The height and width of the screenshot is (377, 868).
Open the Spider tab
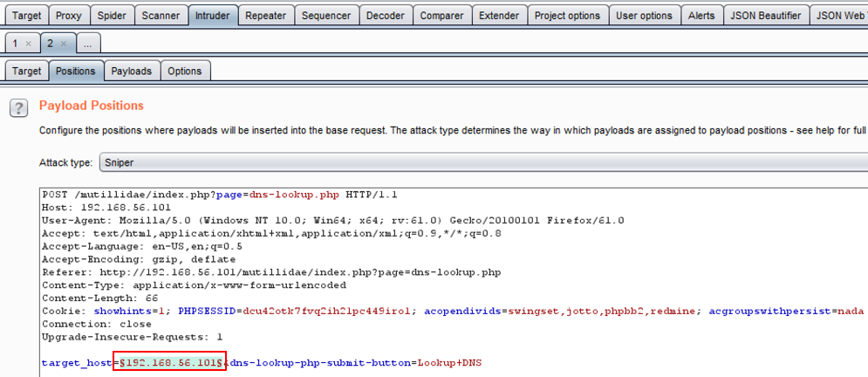point(112,16)
